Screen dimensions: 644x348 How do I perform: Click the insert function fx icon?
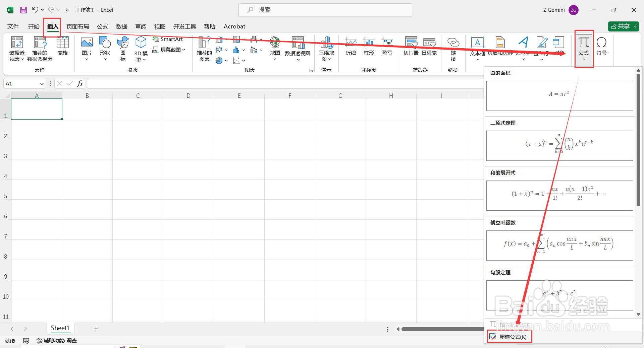[x=80, y=83]
